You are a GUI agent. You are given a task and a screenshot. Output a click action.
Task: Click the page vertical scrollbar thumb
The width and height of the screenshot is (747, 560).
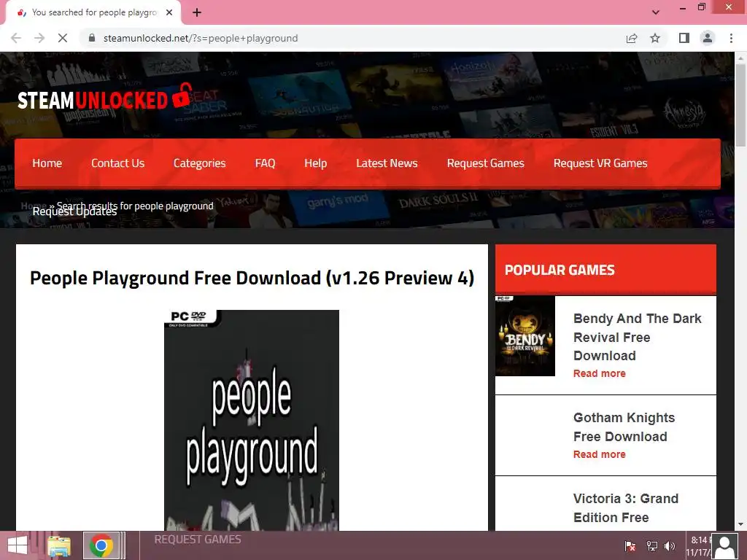point(740,105)
